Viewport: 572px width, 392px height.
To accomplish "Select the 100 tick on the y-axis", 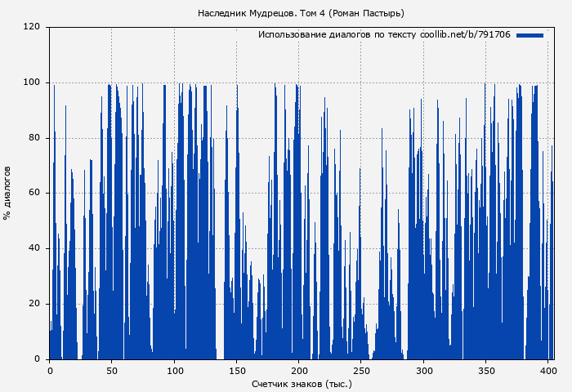I will coord(32,82).
